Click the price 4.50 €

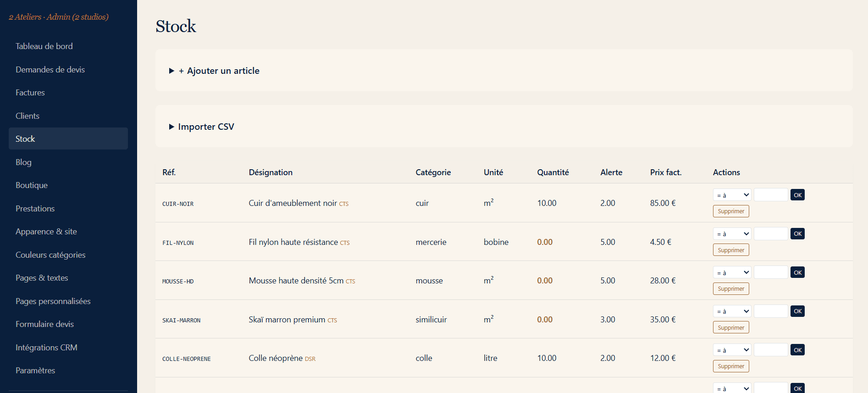pos(661,242)
